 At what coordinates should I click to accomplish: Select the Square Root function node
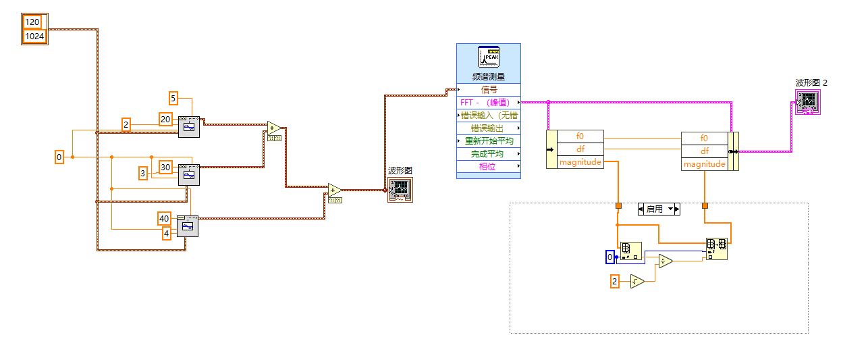coord(638,281)
